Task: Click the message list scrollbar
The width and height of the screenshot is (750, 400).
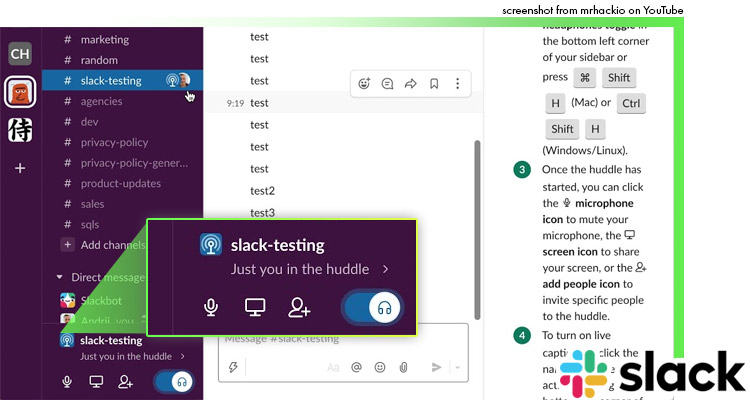Action: [x=477, y=230]
